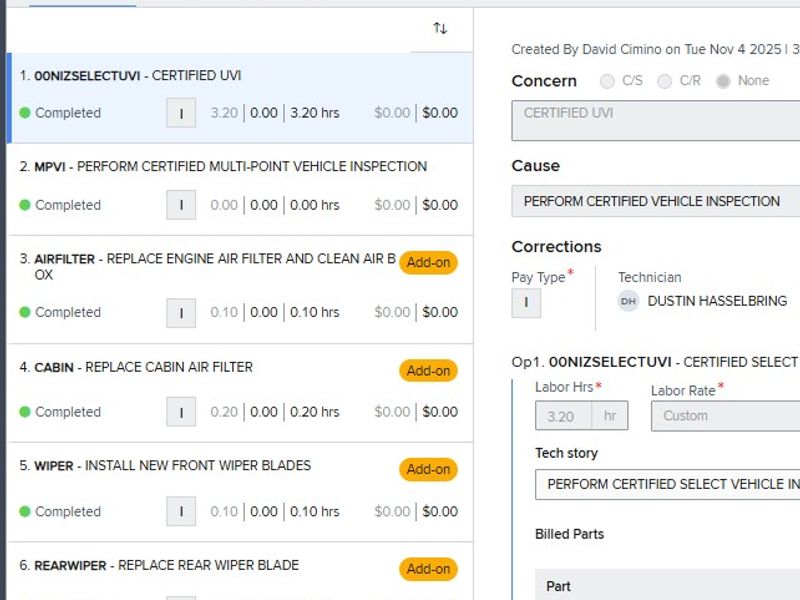
Task: Click the sort arrows icon above the list
Action: [440, 28]
